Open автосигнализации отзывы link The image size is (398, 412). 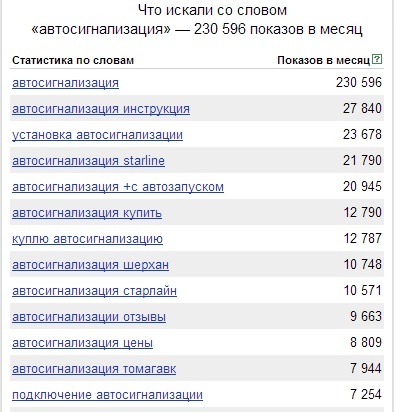point(89,317)
